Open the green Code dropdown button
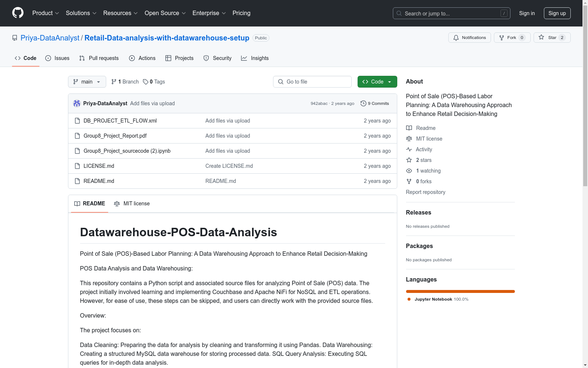 coord(377,82)
